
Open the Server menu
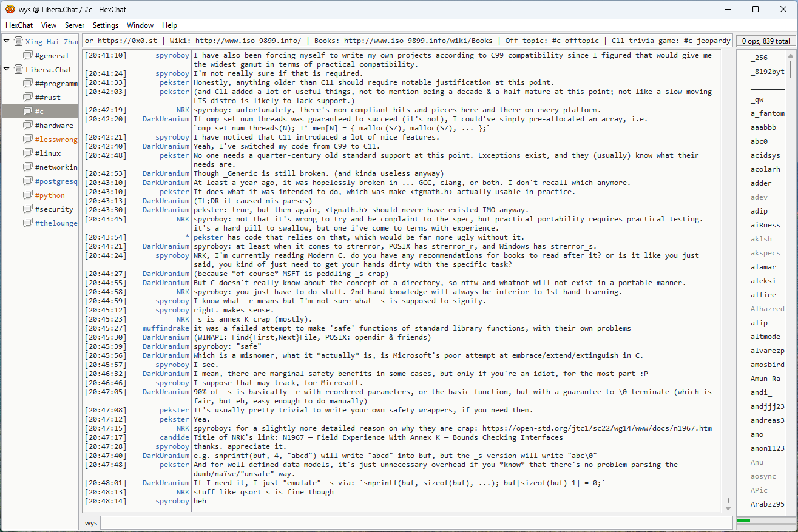(75, 25)
